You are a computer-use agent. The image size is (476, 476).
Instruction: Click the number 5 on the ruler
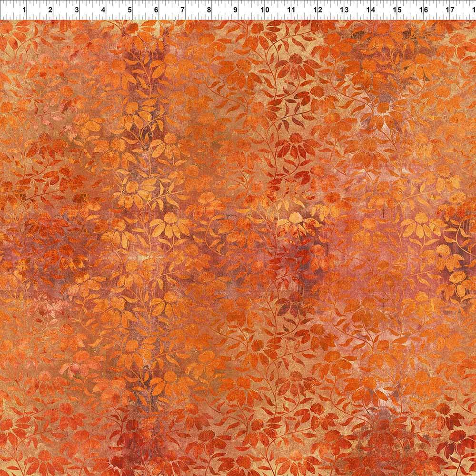(x=129, y=9)
